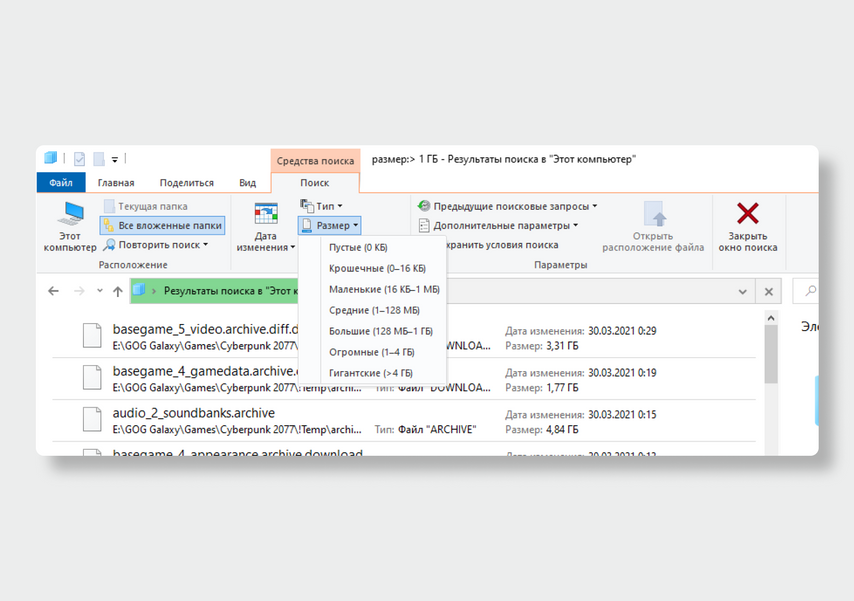Click the search box magnifier field
Image resolution: width=854 pixels, height=601 pixels.
click(x=805, y=291)
